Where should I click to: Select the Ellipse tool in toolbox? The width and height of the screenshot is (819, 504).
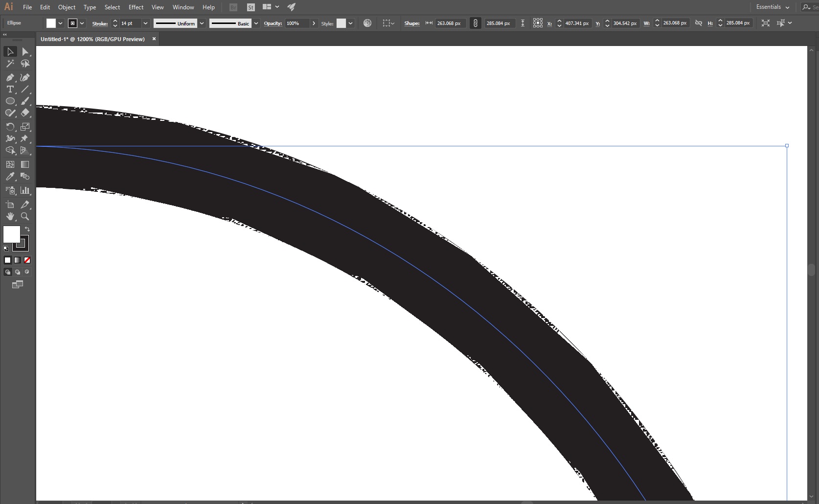10,101
